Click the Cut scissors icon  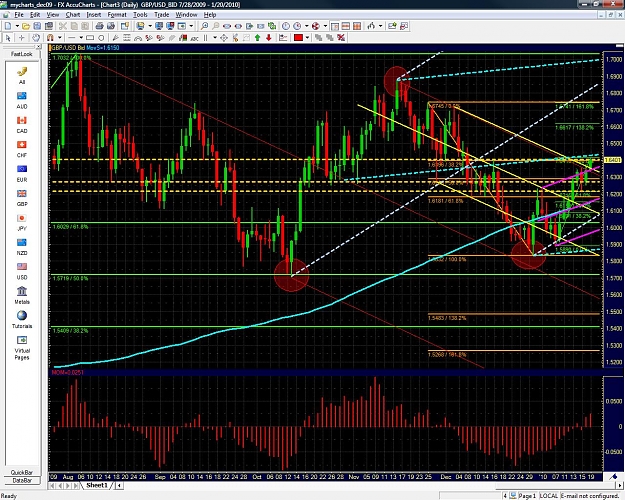click(63, 26)
